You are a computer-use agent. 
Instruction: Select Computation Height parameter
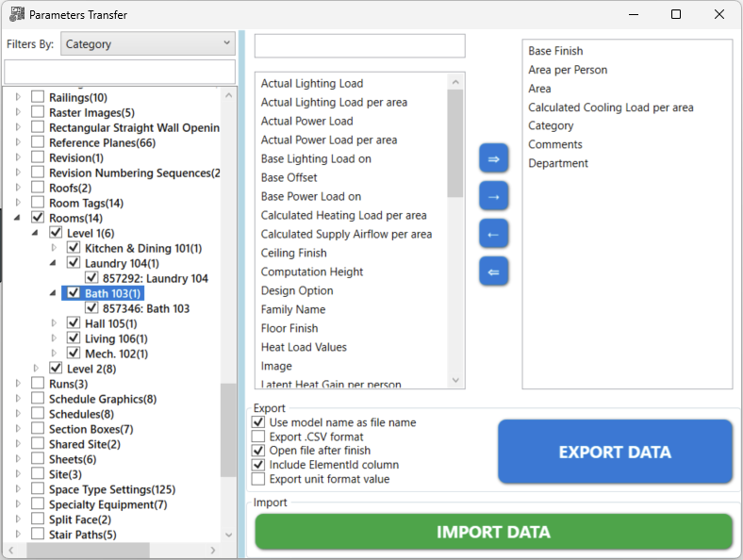[x=312, y=272]
